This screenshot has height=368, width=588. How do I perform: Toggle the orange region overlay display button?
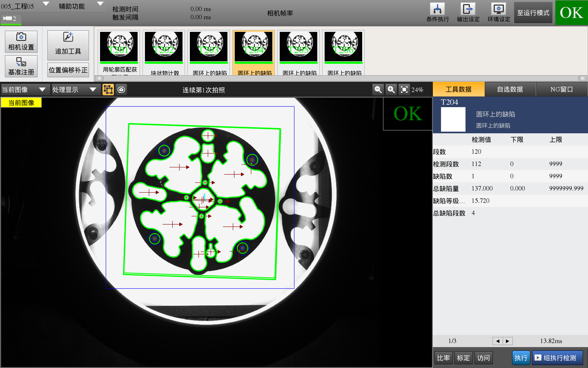(108, 90)
